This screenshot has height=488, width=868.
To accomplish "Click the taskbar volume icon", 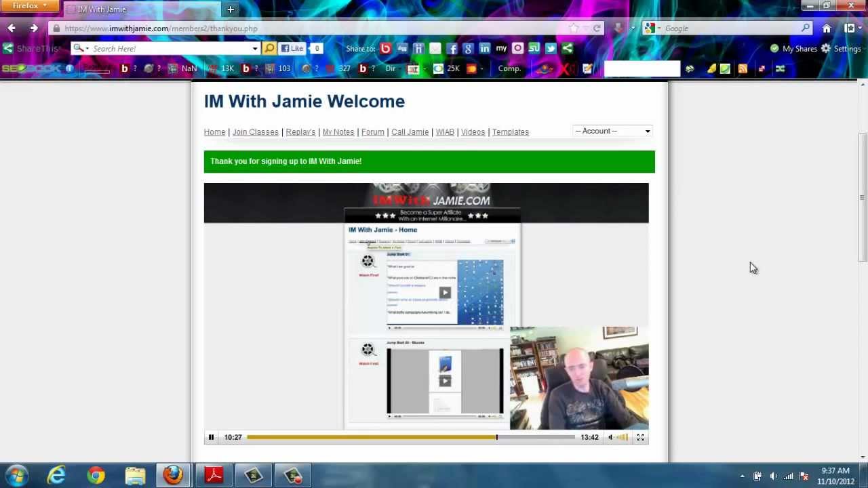I will click(773, 476).
